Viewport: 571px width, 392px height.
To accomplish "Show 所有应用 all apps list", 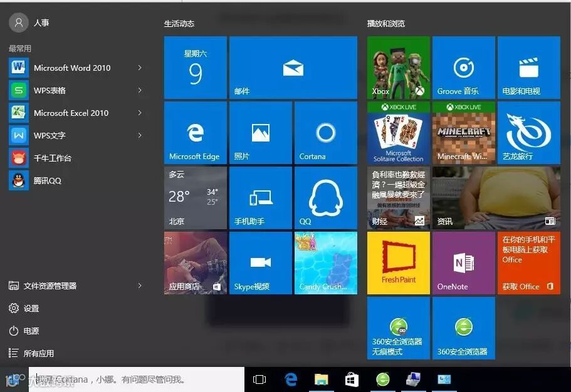I will [31, 353].
